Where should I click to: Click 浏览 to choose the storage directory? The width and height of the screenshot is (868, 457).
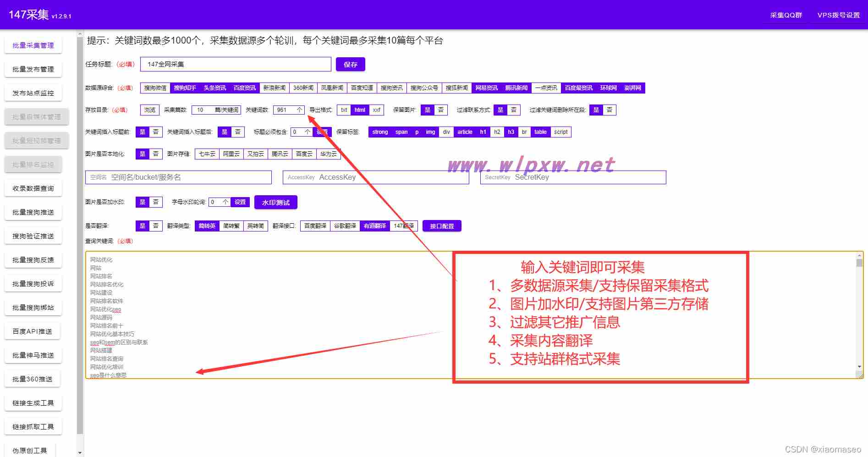[150, 110]
